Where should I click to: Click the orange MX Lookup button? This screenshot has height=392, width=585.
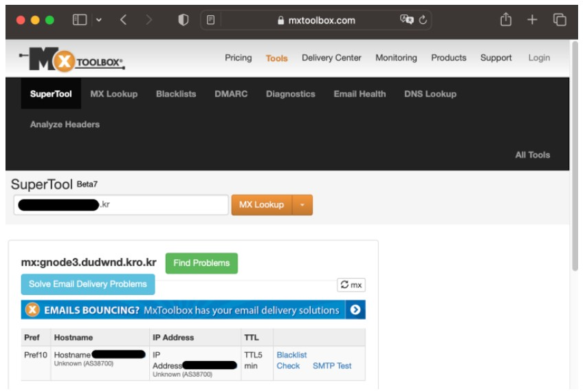pos(261,205)
